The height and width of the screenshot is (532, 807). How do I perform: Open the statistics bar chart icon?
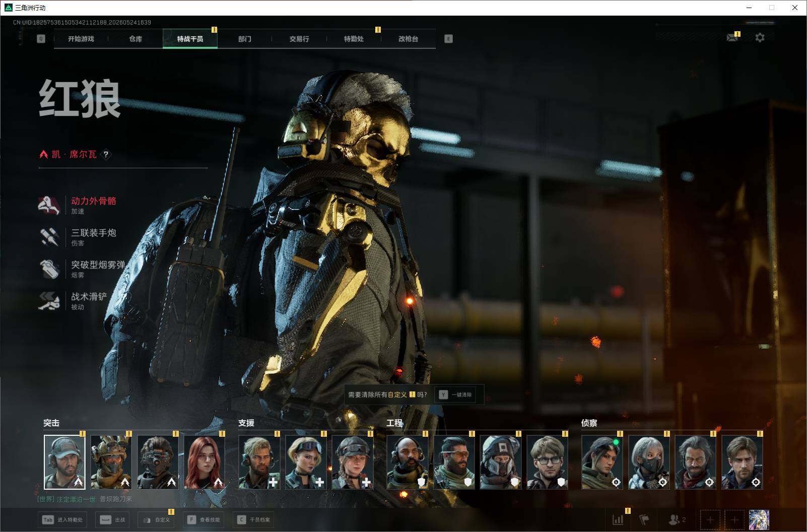click(x=618, y=519)
